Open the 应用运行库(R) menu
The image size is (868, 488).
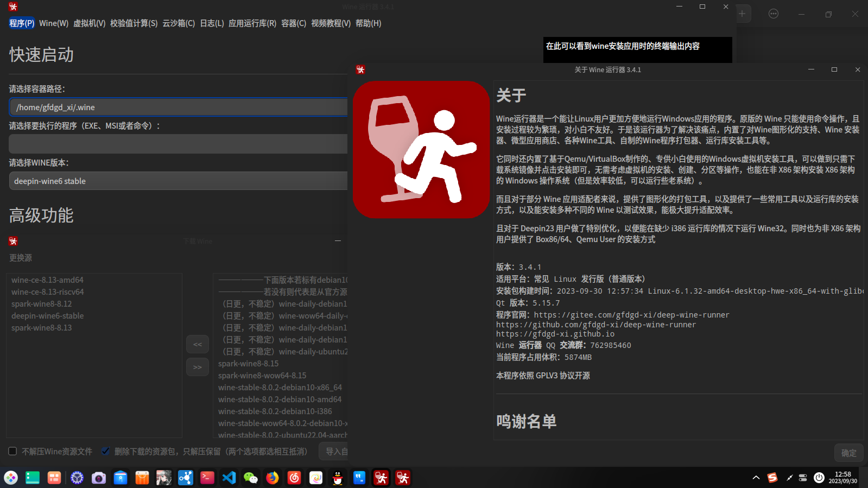click(252, 23)
